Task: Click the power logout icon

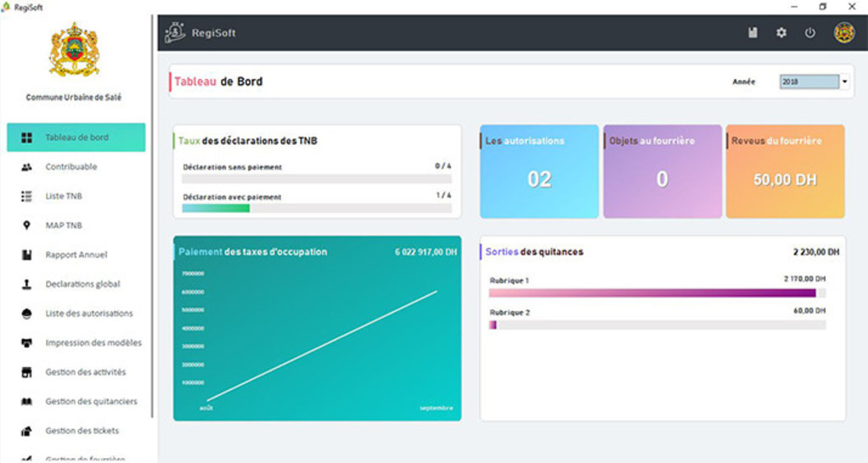Action: [810, 33]
